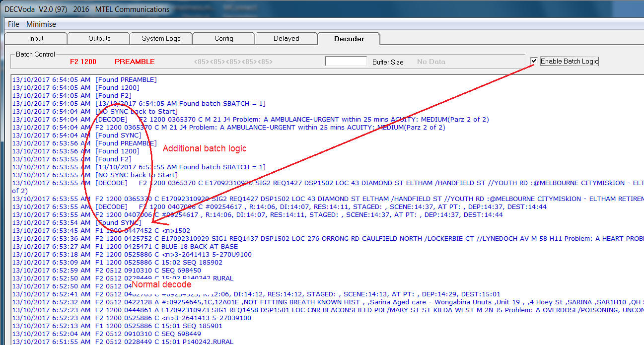Viewport: 644px width, 345px height.
Task: Click the red PREAMBLE status label
Action: pyautogui.click(x=135, y=62)
